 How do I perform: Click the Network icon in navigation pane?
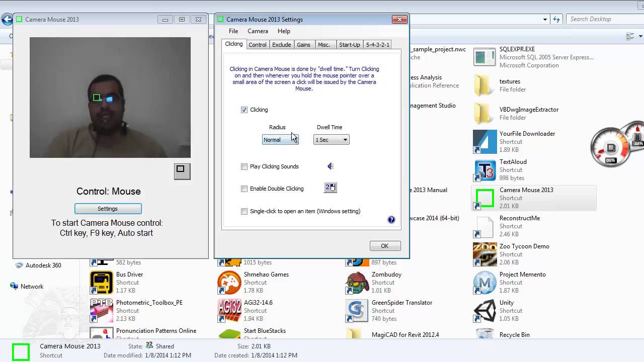(x=14, y=286)
